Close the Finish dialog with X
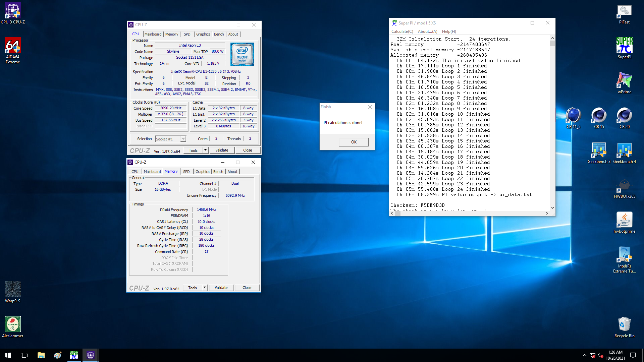The image size is (644, 362). (x=370, y=107)
